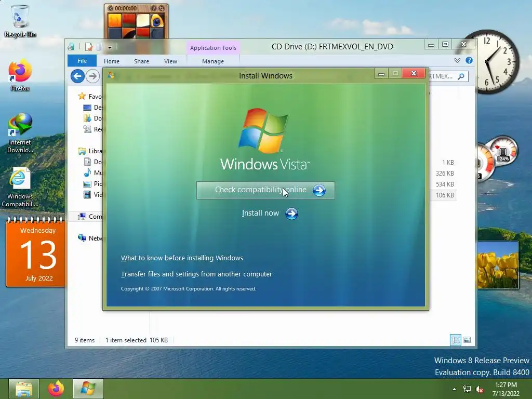Image resolution: width=532 pixels, height=399 pixels.
Task: Click the search magnifier icon in Explorer
Action: pos(461,76)
